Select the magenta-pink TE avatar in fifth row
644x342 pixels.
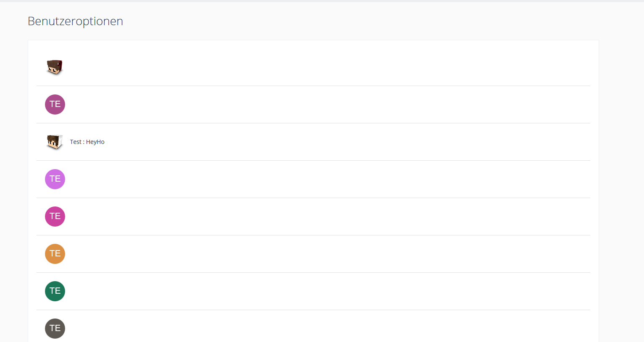click(55, 217)
